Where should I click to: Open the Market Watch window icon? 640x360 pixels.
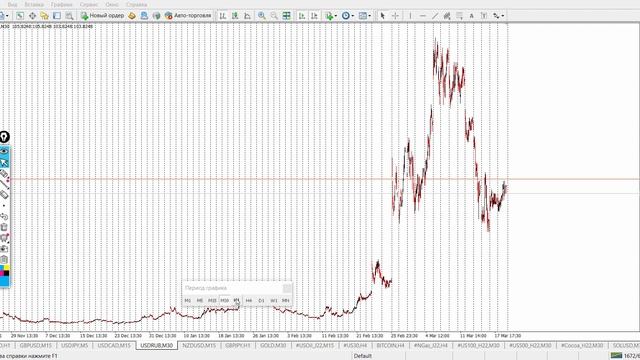(x=20, y=16)
